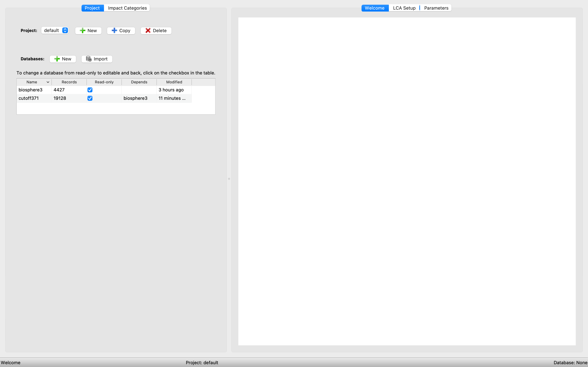
Task: Click the database Import icon
Action: (89, 59)
